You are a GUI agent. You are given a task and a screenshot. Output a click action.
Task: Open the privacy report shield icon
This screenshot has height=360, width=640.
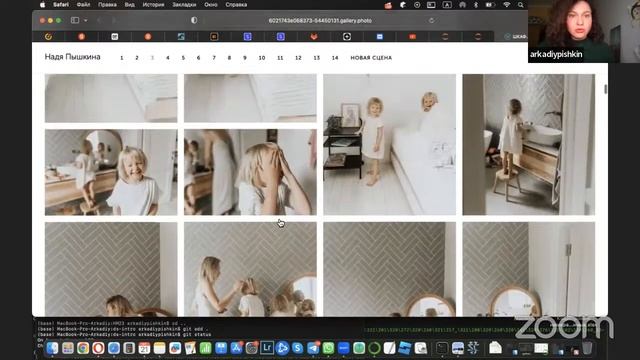click(x=194, y=20)
